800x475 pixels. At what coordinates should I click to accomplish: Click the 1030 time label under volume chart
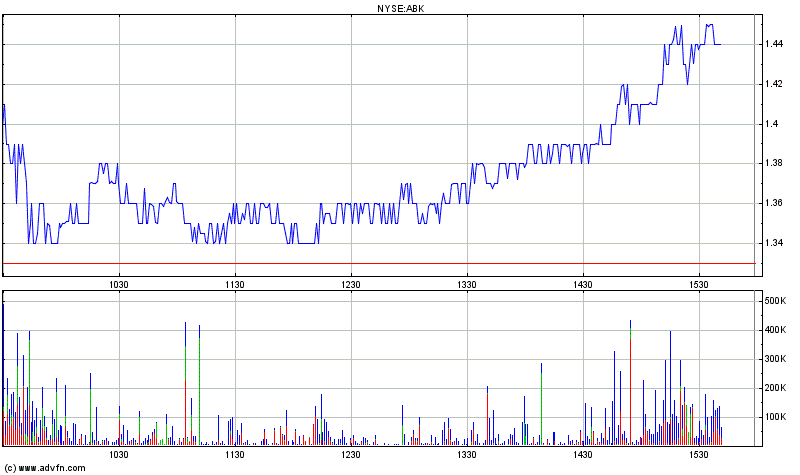pos(119,455)
